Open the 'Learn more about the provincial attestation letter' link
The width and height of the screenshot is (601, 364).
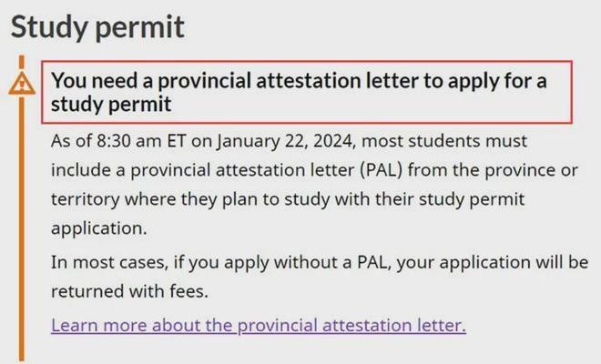coord(259,325)
